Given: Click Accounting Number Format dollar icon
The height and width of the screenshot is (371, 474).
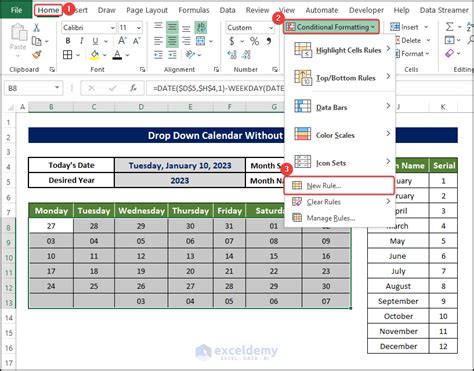Looking at the screenshot, I should click(x=232, y=41).
